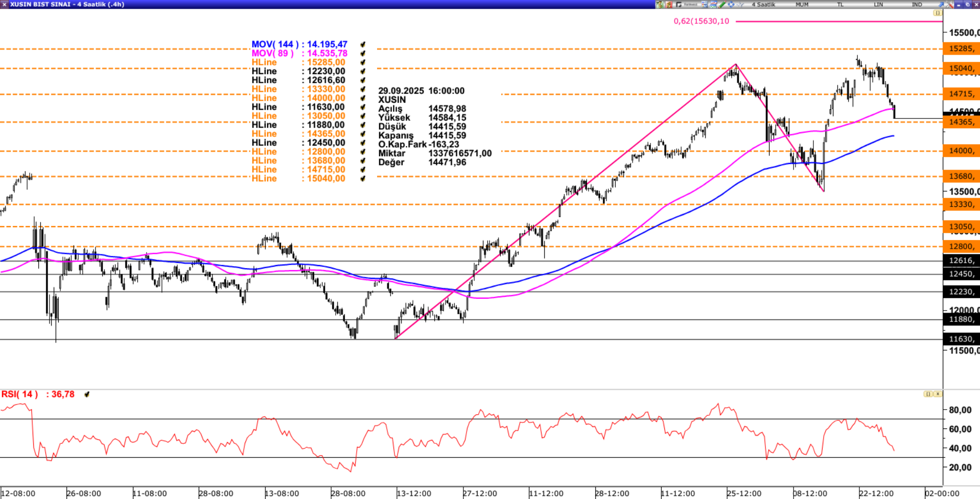Toggle the MOV(89) indicator checkmark

363,54
